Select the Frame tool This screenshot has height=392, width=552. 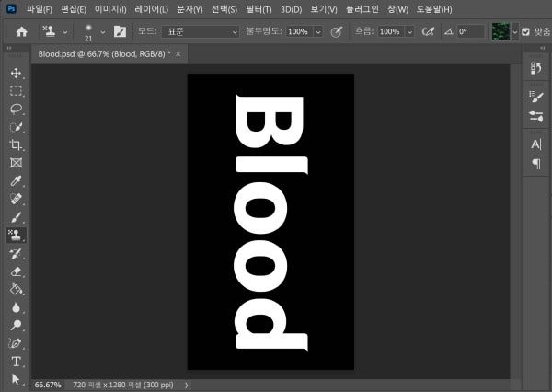[x=16, y=163]
